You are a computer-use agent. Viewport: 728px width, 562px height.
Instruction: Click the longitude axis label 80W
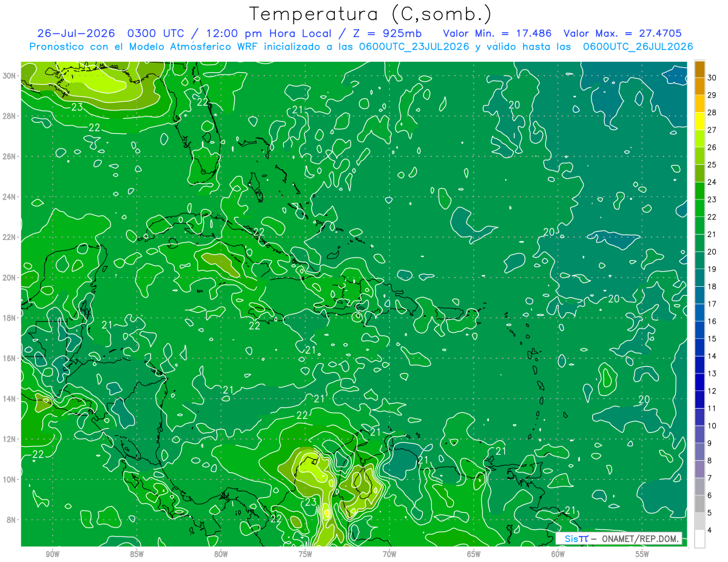click(221, 554)
